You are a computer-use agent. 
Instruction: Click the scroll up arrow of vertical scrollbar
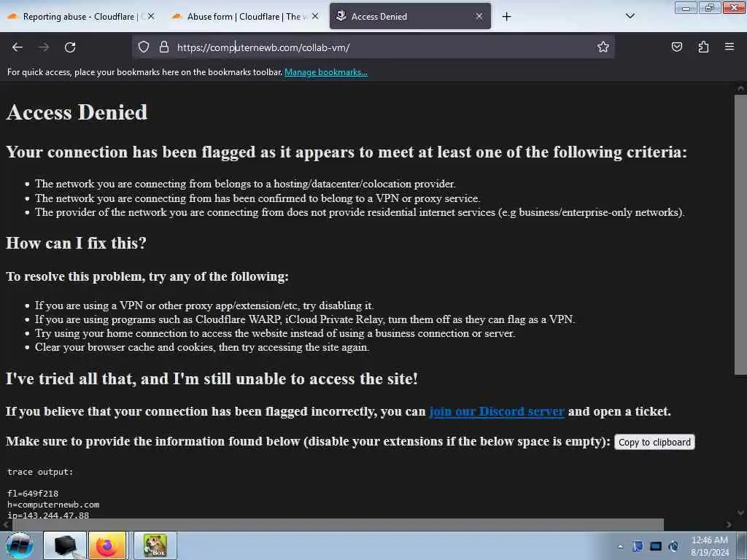pos(740,88)
